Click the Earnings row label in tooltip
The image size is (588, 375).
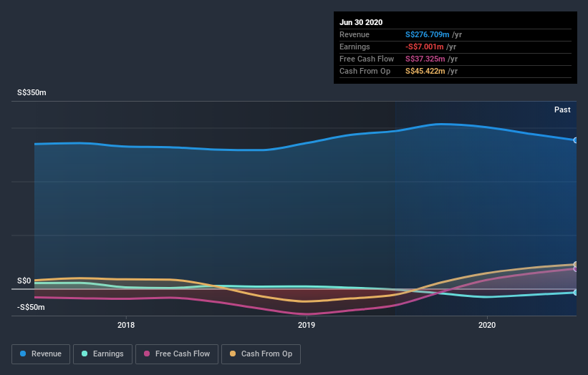[355, 47]
